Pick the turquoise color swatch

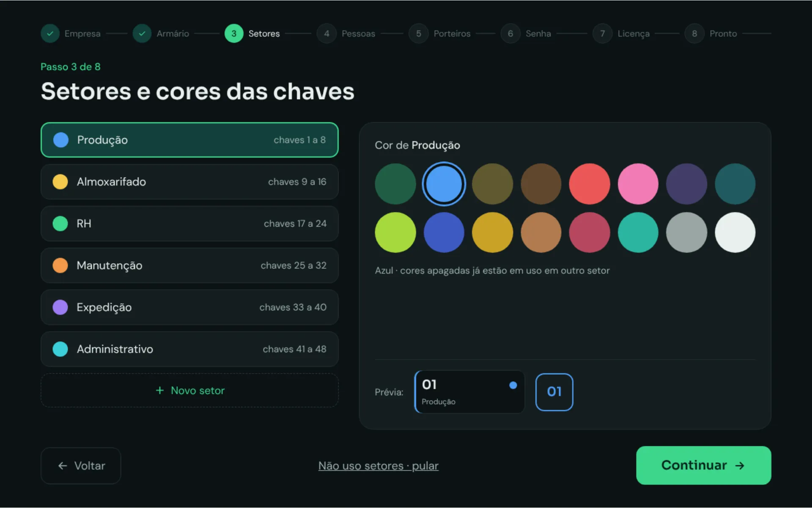click(638, 232)
